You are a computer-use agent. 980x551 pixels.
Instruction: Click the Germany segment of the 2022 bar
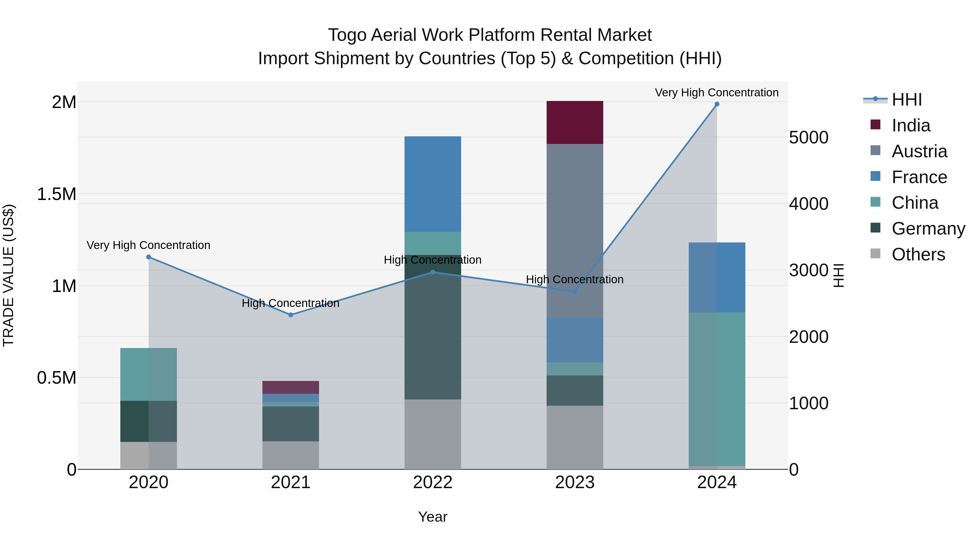(433, 327)
